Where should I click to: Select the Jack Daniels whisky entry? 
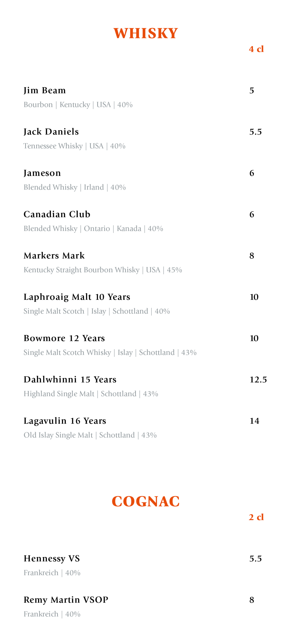(x=51, y=132)
